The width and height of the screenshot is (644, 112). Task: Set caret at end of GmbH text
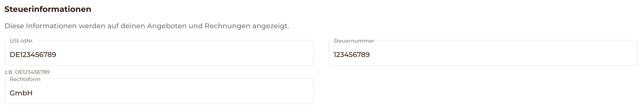coord(33,93)
